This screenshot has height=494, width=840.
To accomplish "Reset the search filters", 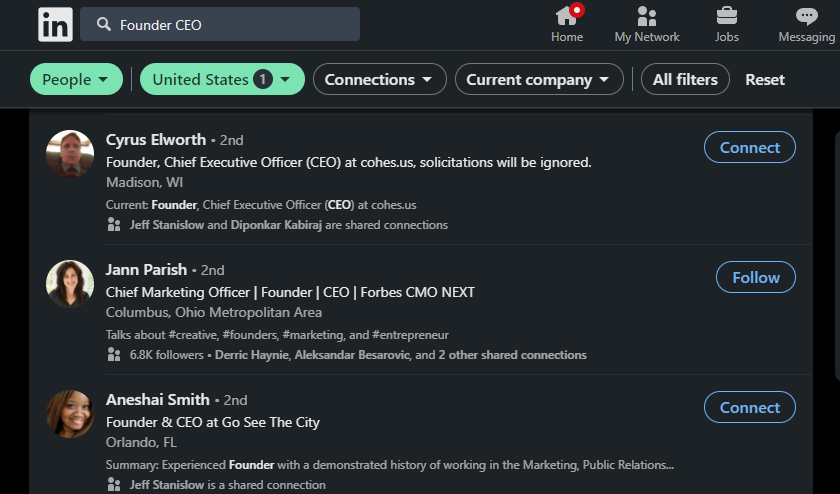I will pyautogui.click(x=765, y=80).
